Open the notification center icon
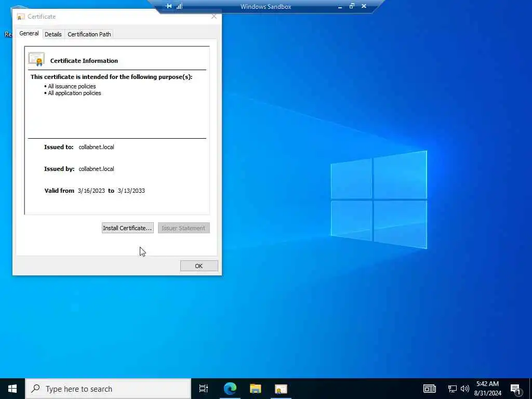 click(x=516, y=389)
